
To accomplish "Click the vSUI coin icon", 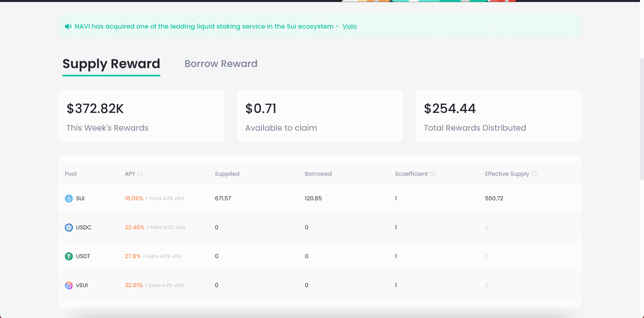I will tap(69, 285).
